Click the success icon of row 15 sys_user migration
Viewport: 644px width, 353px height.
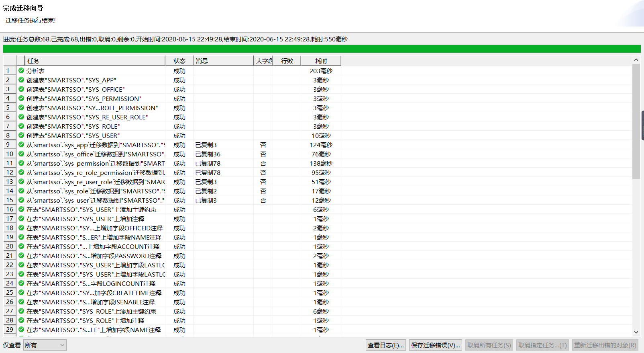tap(21, 200)
